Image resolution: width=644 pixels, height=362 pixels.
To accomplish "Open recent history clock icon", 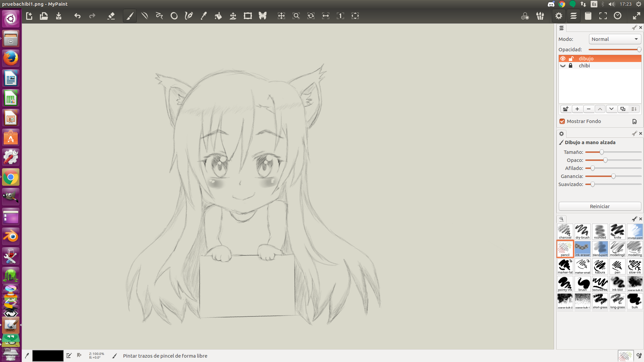I will click(x=618, y=16).
